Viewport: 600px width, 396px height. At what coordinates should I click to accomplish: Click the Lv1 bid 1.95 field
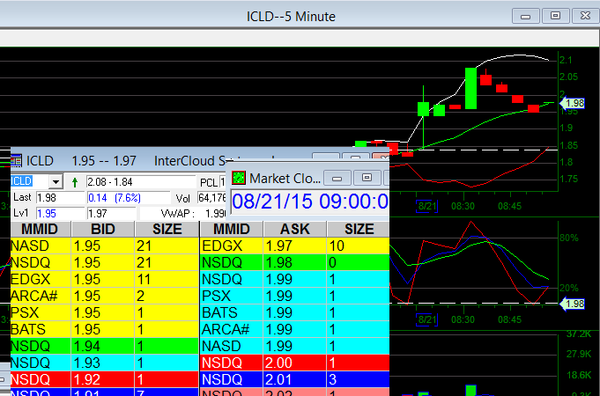point(60,213)
